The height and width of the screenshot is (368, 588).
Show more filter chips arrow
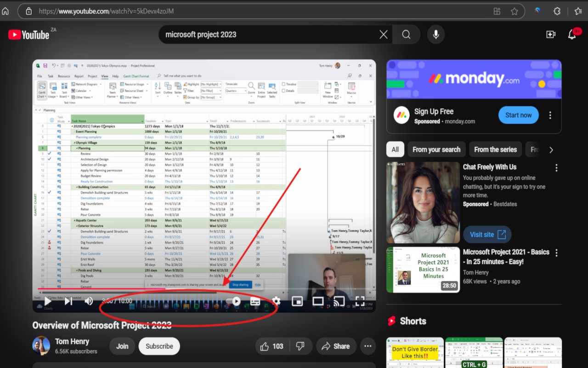tap(551, 149)
